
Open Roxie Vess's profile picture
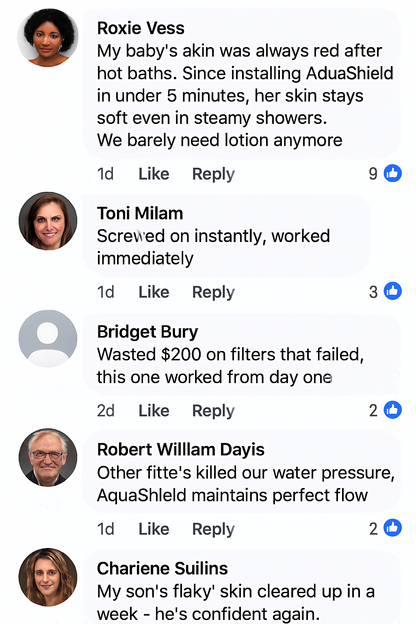48,37
